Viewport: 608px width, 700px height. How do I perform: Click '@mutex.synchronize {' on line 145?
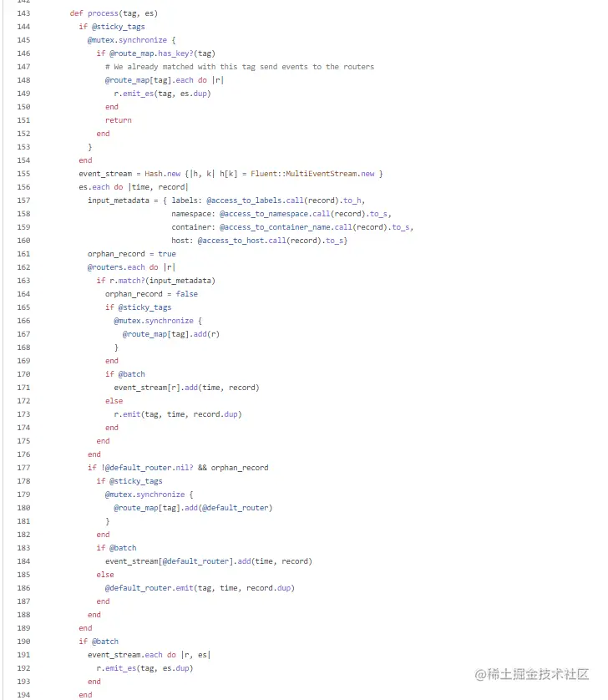[132, 40]
